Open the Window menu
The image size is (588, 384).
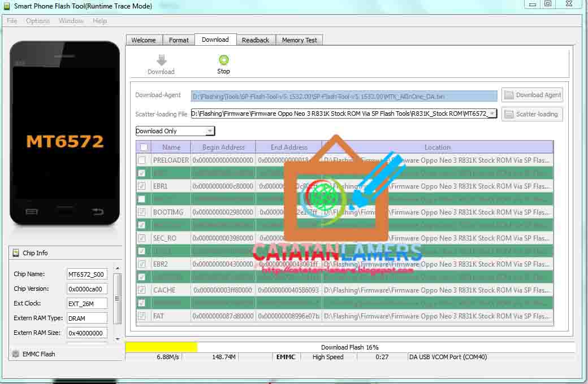(71, 20)
